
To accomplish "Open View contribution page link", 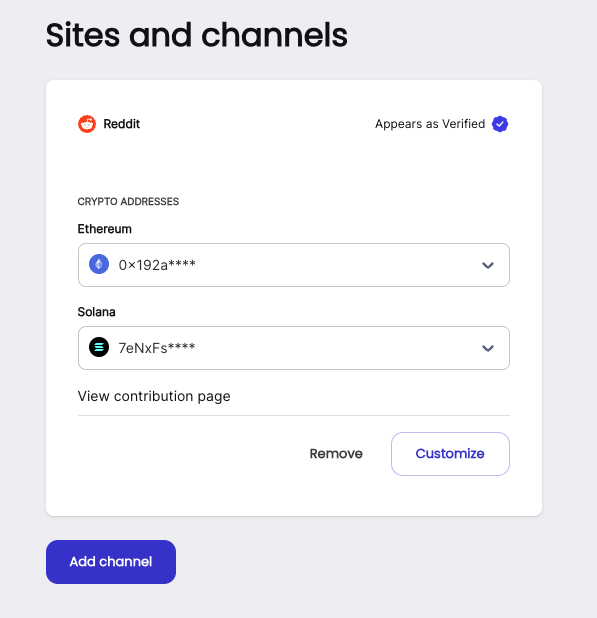I will [154, 396].
